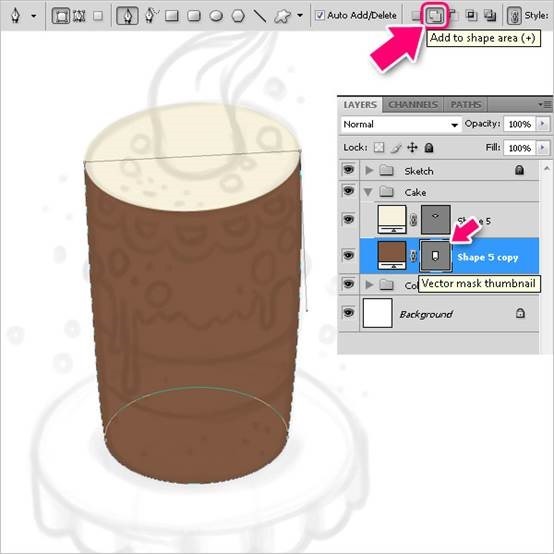Hide the Sketch layer group
Viewport: 554px width, 554px height.
[x=348, y=170]
